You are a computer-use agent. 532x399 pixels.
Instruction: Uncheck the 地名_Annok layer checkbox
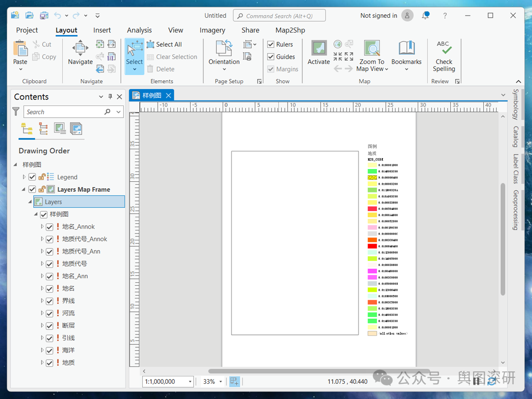[x=50, y=227]
